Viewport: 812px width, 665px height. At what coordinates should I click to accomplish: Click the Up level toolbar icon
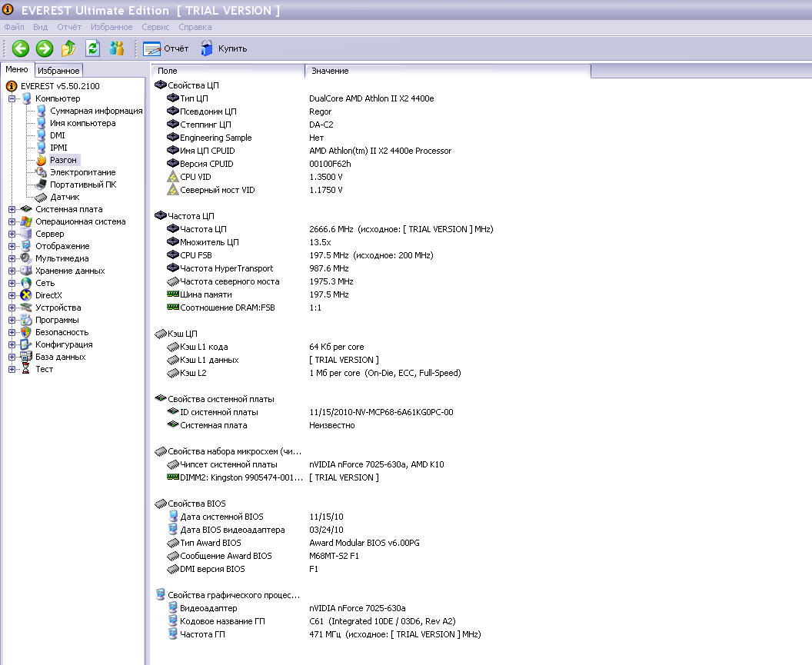(68, 48)
